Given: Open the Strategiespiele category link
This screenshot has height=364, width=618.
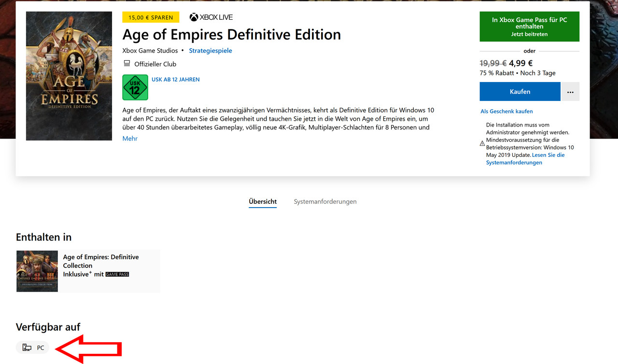Looking at the screenshot, I should click(x=211, y=51).
